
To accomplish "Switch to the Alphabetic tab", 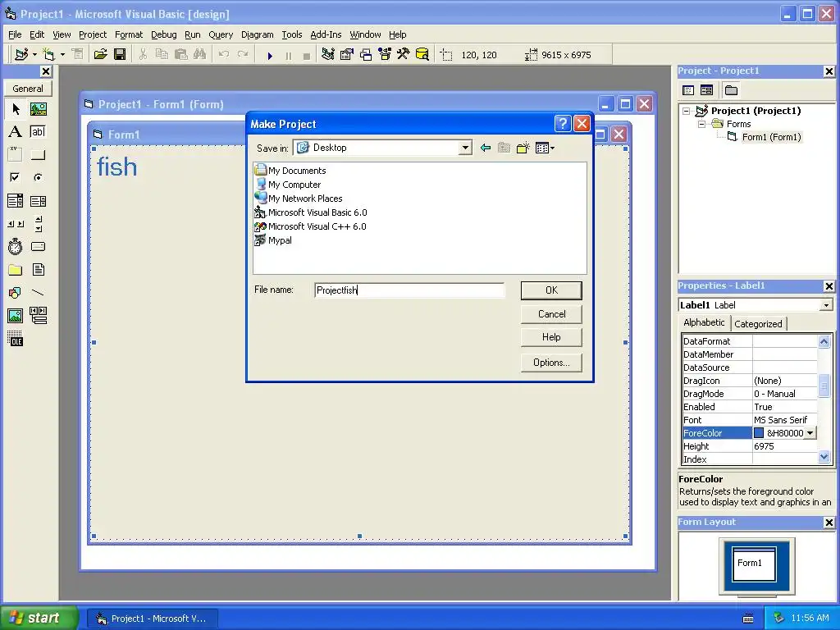I will [704, 322].
